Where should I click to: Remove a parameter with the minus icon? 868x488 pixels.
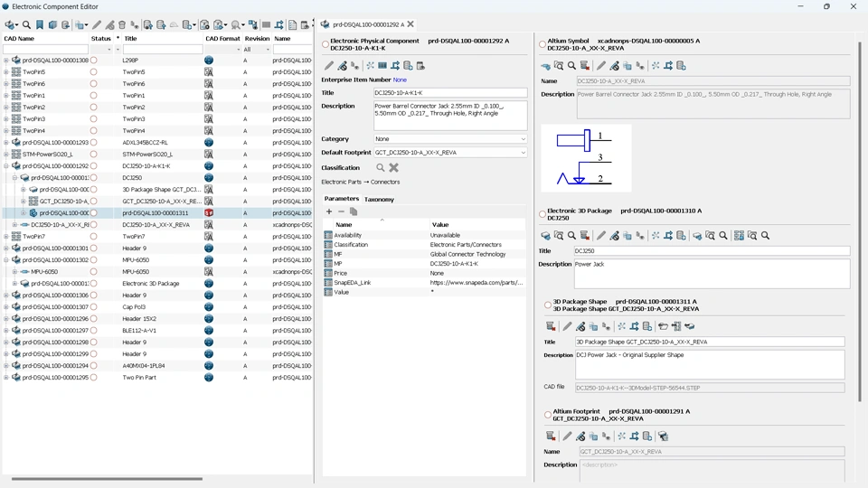pyautogui.click(x=341, y=211)
